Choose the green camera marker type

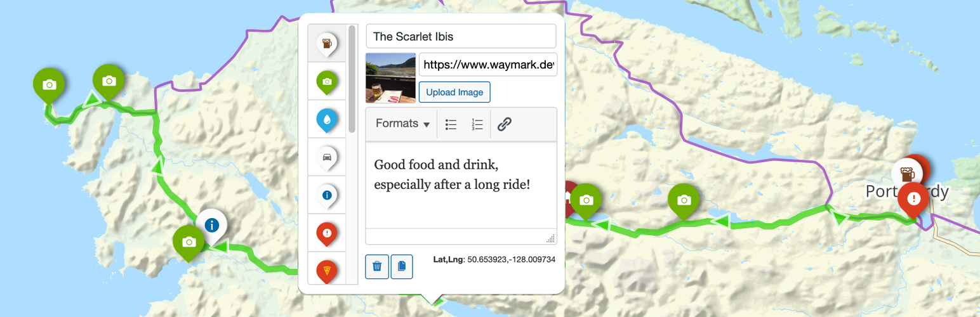327,81
